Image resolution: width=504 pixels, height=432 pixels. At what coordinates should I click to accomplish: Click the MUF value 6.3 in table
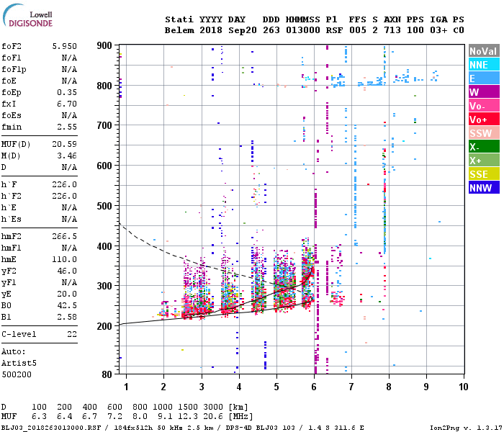click(x=39, y=417)
